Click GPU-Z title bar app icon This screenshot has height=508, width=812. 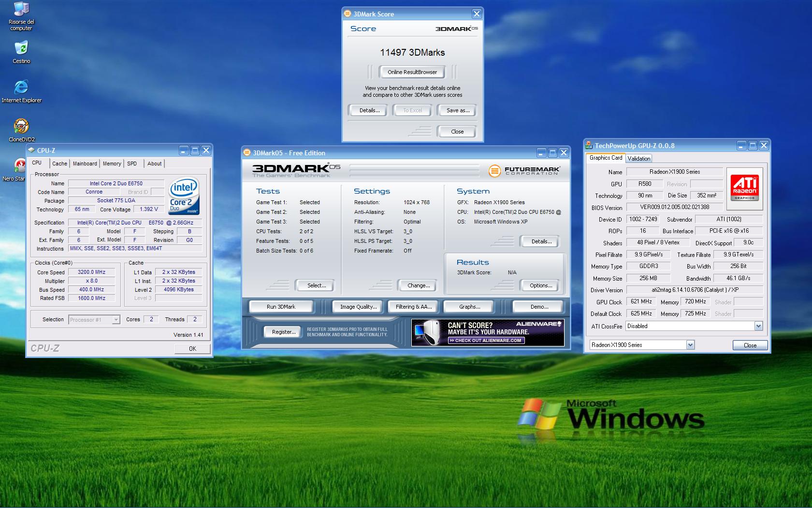[589, 145]
